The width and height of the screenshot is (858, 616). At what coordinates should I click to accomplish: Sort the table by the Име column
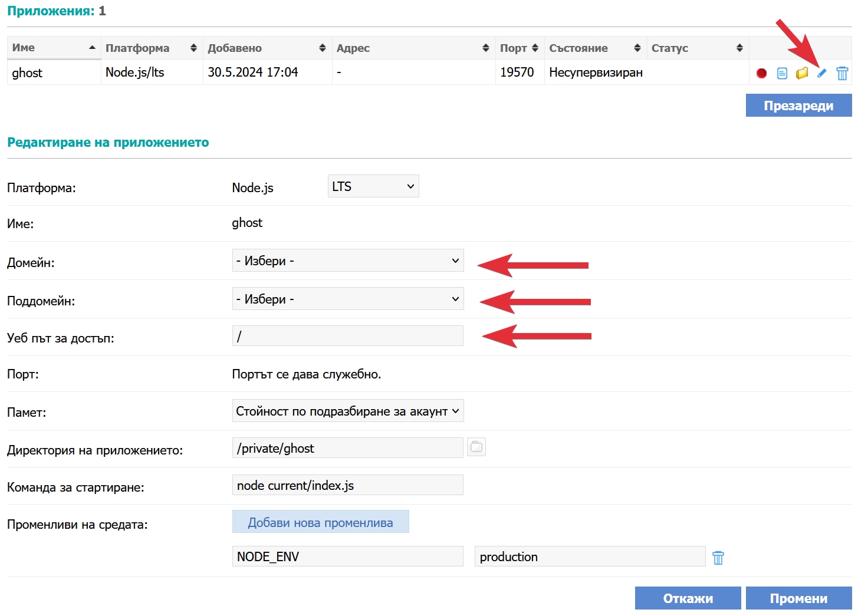pos(54,48)
